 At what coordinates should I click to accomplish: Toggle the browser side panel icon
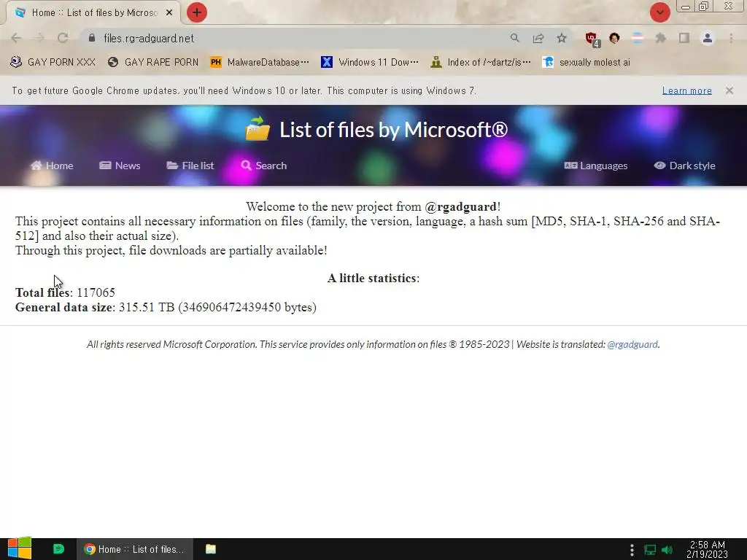[x=684, y=38]
